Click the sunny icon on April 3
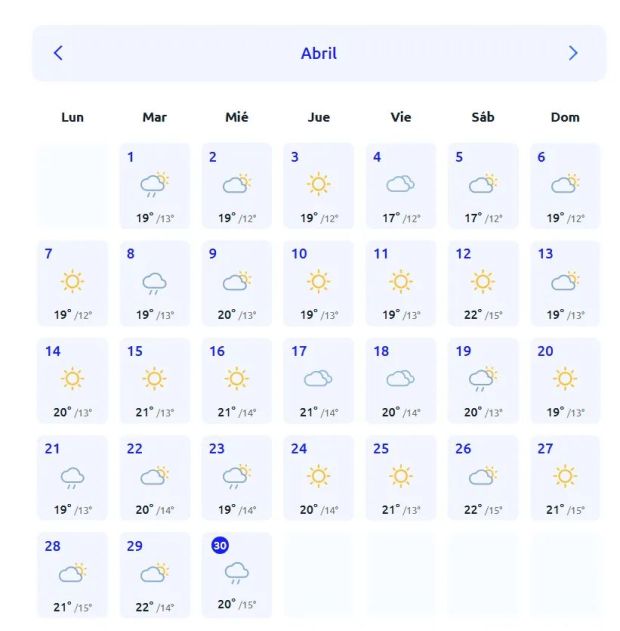 pyautogui.click(x=318, y=184)
